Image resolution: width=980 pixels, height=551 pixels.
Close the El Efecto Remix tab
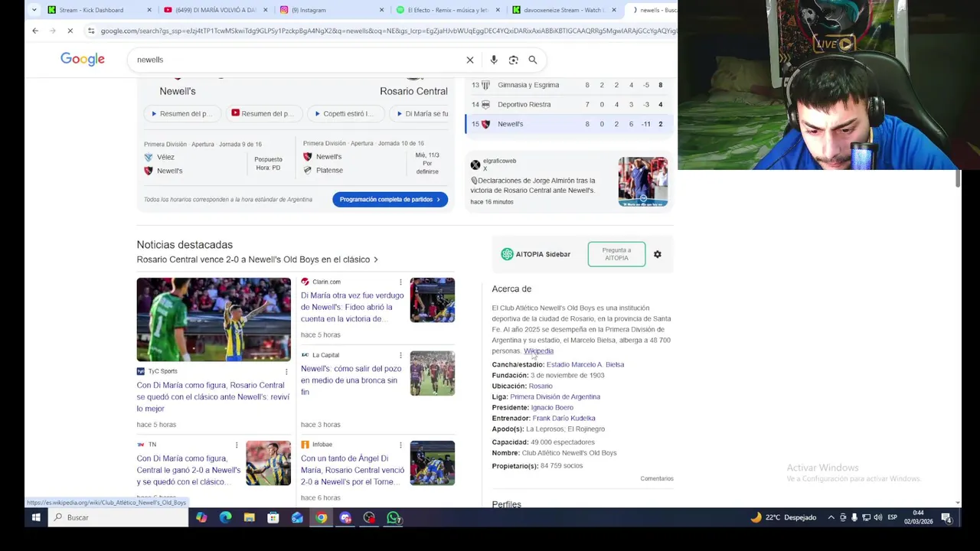(498, 10)
